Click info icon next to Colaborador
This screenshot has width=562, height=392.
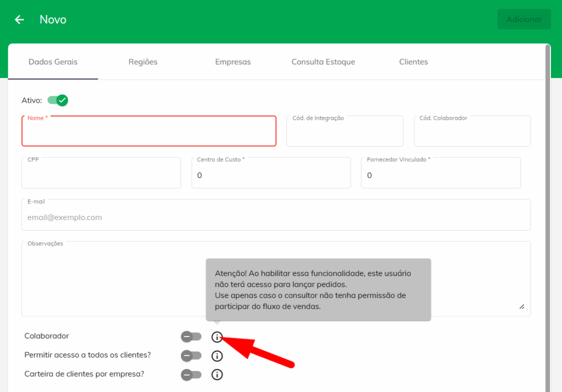click(x=217, y=337)
